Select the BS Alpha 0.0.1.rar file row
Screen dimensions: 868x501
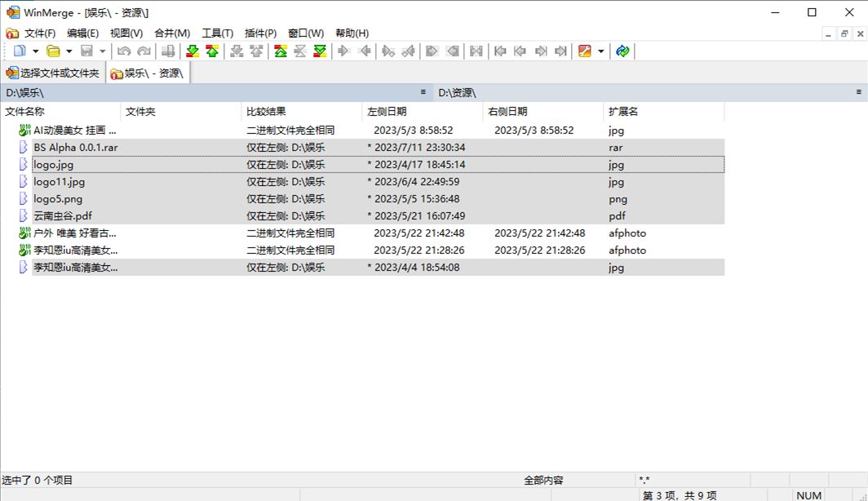(x=76, y=148)
